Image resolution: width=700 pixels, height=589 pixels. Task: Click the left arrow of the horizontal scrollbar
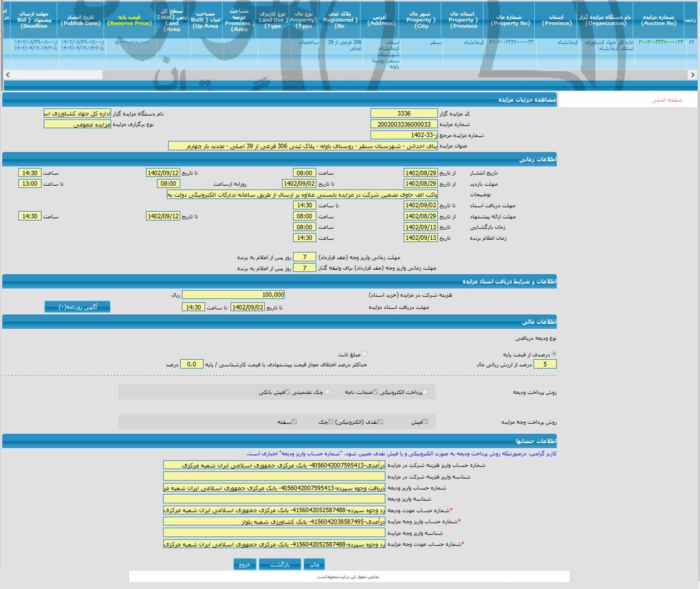pyautogui.click(x=7, y=75)
